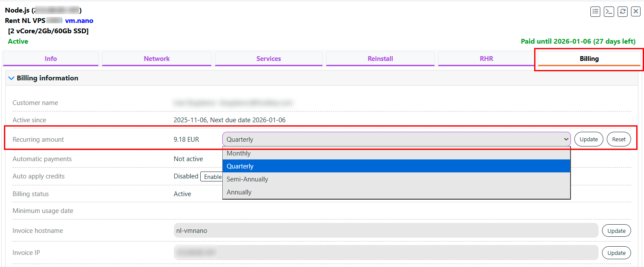Viewport: 644px width, 267px height.
Task: Open the Recurring amount billing cycle dropdown
Action: [396, 139]
